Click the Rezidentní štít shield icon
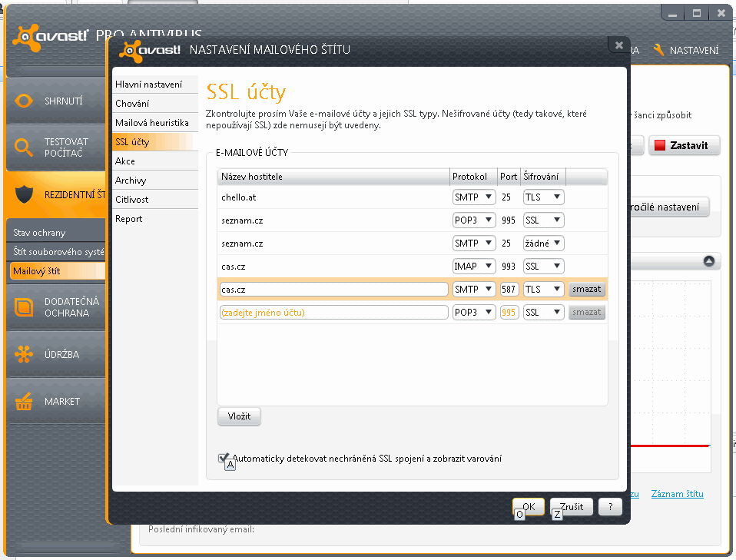736x560 pixels. click(x=24, y=194)
